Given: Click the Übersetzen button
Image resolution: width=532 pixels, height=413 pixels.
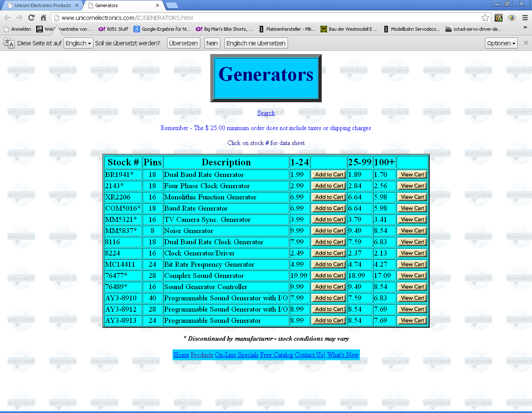Looking at the screenshot, I should point(183,43).
